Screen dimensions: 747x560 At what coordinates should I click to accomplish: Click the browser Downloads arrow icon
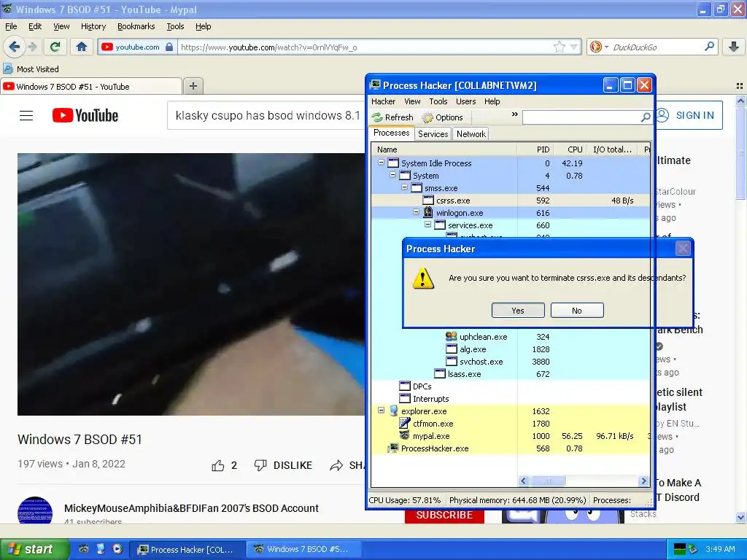pos(734,47)
